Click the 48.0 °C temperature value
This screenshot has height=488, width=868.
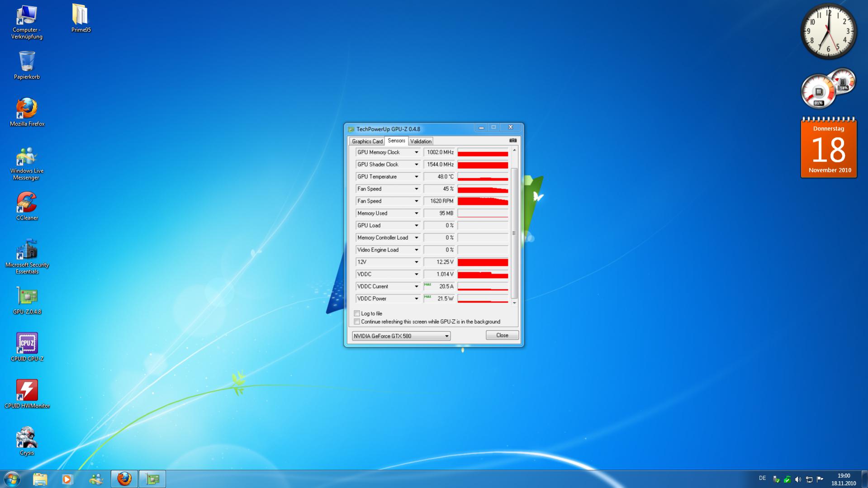pyautogui.click(x=439, y=177)
